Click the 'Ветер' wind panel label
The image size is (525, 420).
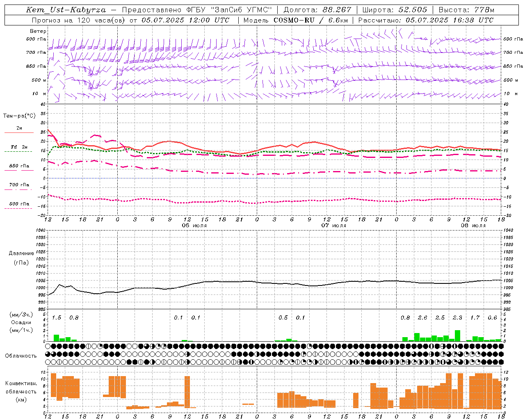tap(38, 31)
